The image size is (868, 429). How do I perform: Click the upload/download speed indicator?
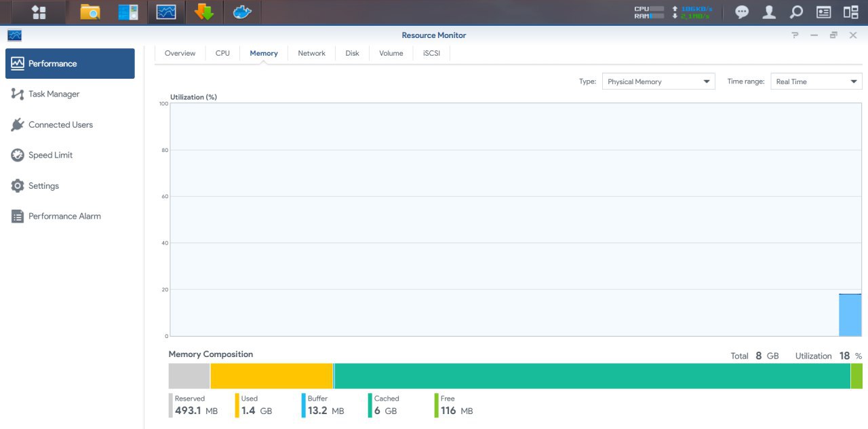point(692,12)
